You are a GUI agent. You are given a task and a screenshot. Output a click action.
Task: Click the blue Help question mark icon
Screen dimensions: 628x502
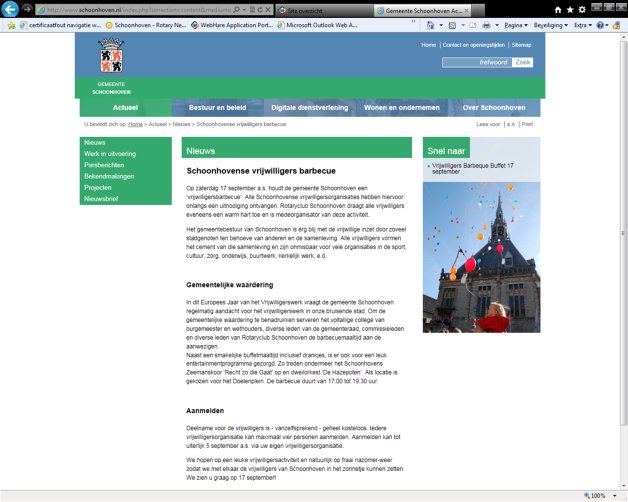pos(600,25)
